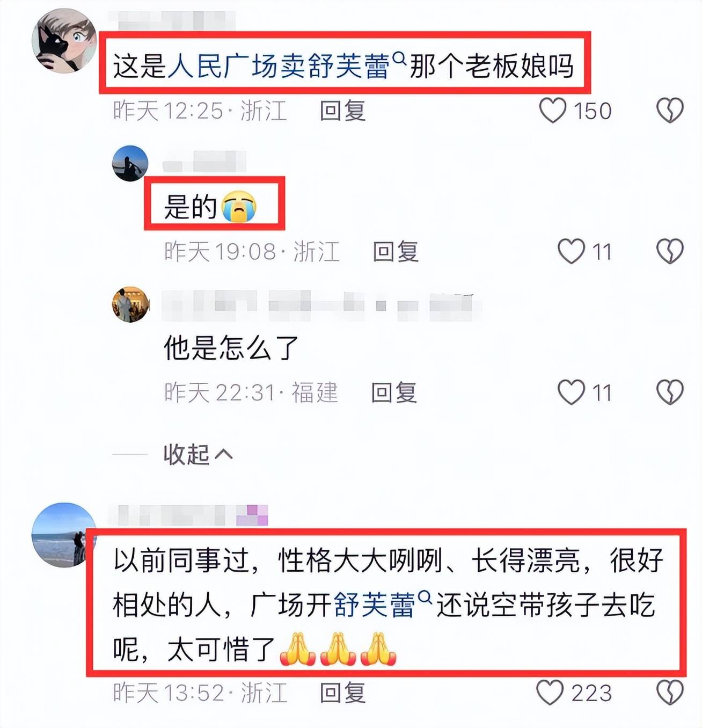
Task: Like the 他是怎么了 reply
Action: coord(571,392)
